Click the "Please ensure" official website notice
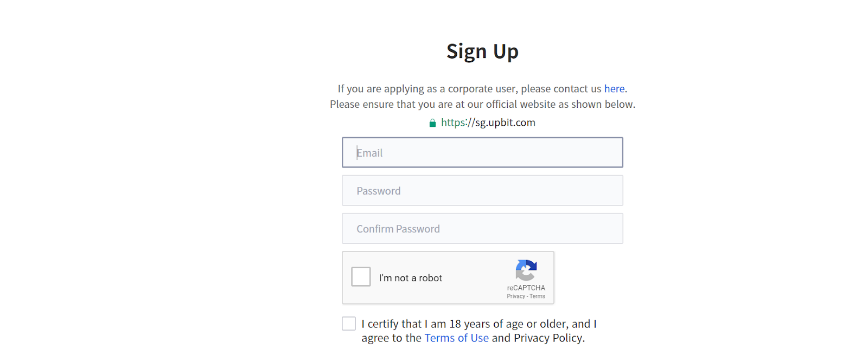The width and height of the screenshot is (868, 362). pyautogui.click(x=482, y=104)
